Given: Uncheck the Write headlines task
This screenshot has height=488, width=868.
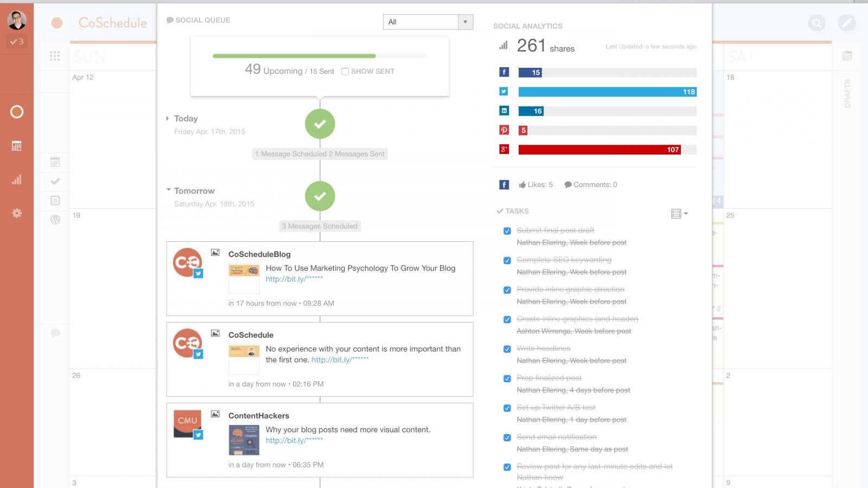Looking at the screenshot, I should (x=507, y=349).
